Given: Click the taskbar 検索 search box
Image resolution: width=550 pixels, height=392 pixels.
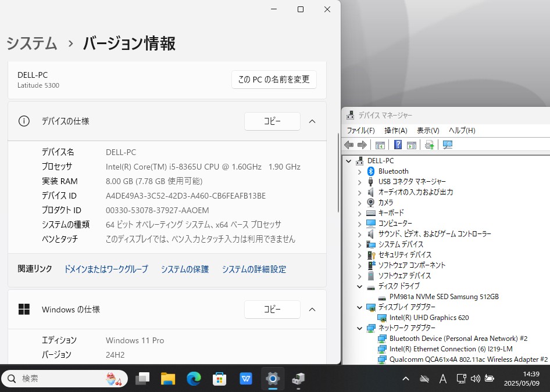Looking at the screenshot, I should point(65,379).
